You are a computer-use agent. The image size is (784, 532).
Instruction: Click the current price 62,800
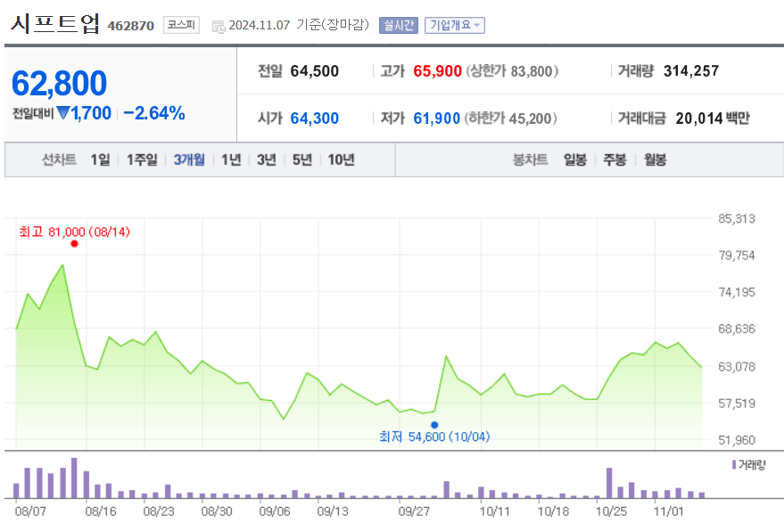(x=59, y=83)
